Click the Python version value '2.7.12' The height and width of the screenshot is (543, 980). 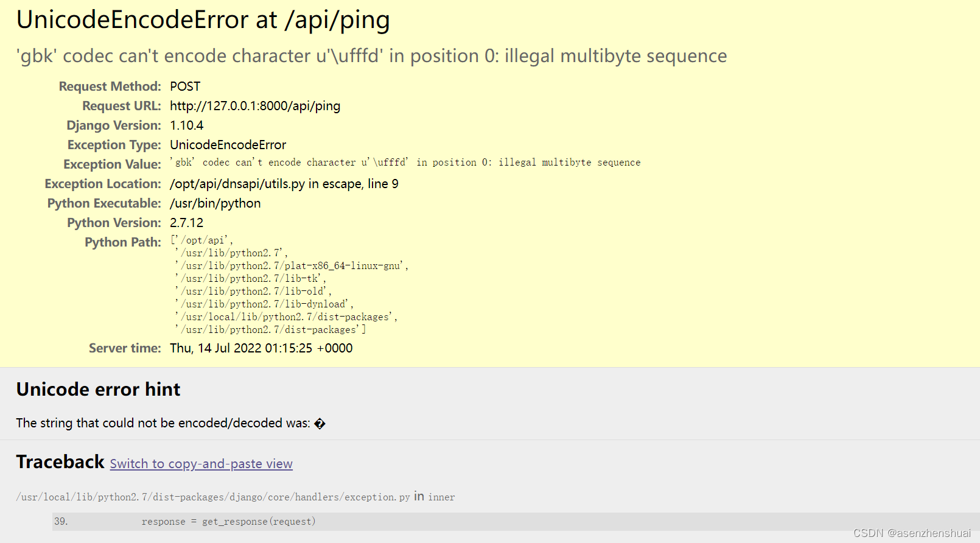click(186, 223)
